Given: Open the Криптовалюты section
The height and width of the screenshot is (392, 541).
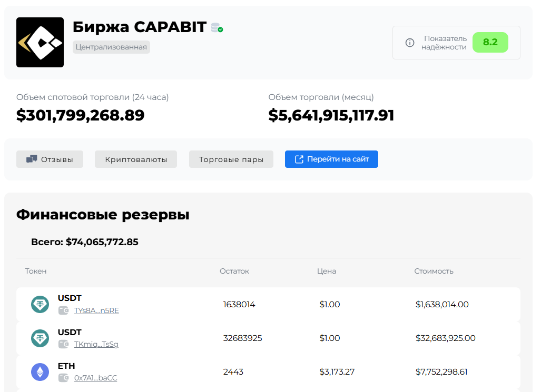Looking at the screenshot, I should 136,159.
